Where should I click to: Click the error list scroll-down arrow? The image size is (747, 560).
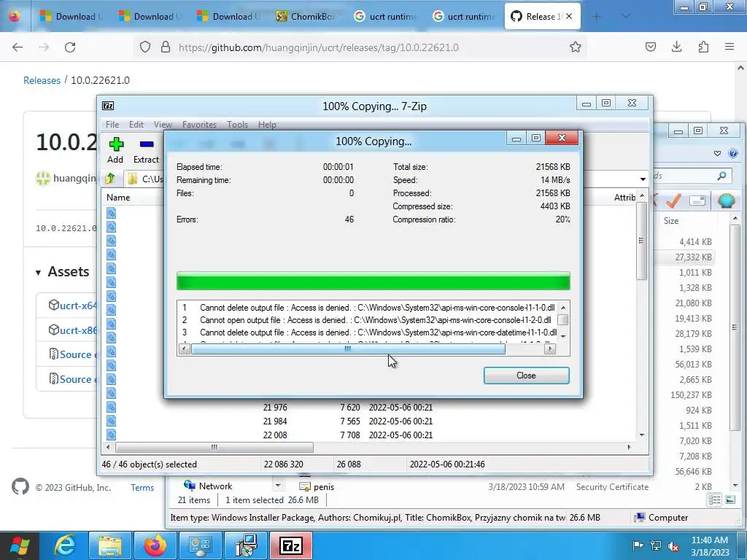562,336
